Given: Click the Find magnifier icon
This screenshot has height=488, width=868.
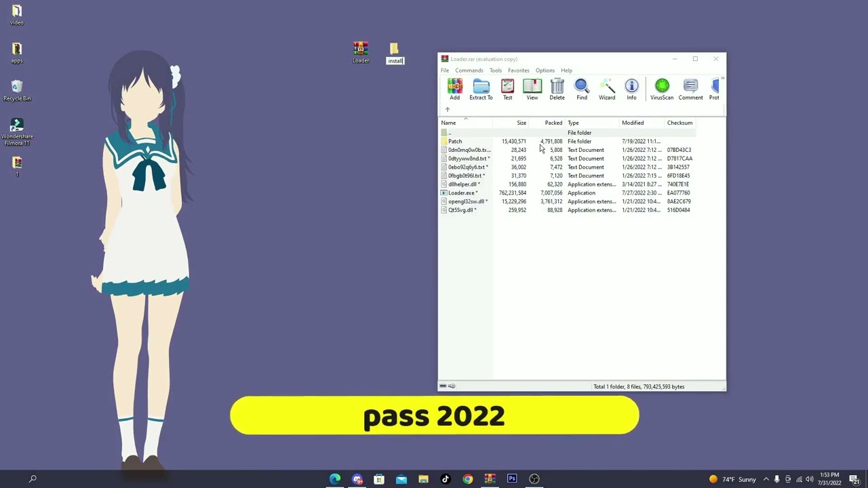Looking at the screenshot, I should pos(582,89).
